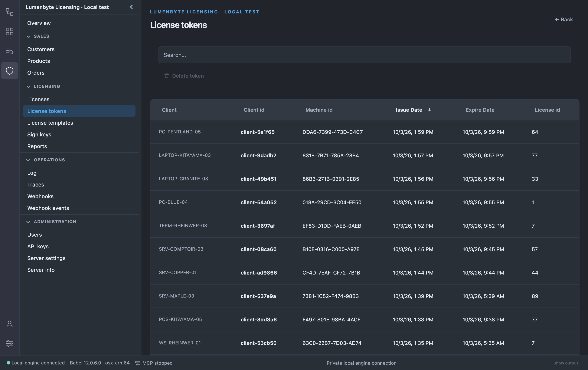Click expire date 10/3/26, 5:39 AM
This screenshot has width=588, height=370.
[x=483, y=296]
